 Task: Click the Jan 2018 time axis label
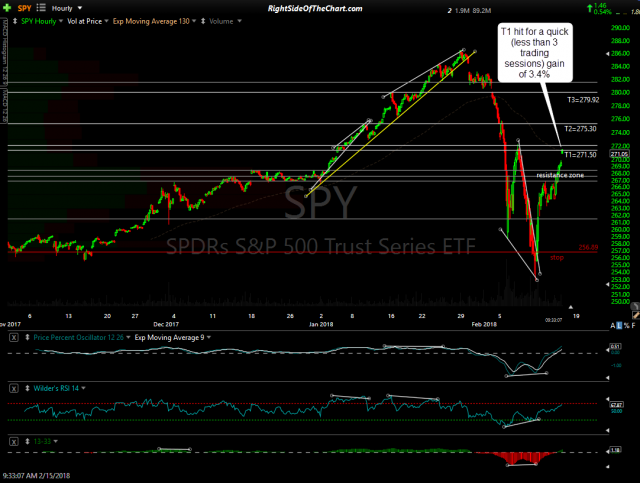pos(321,324)
